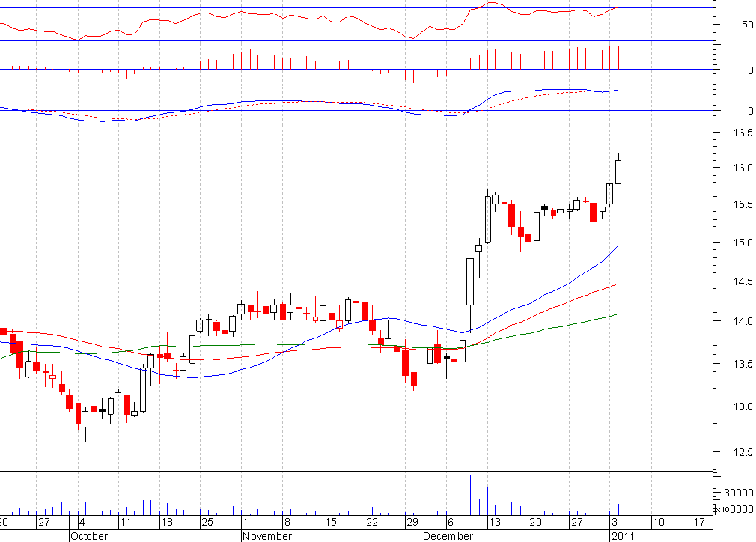
Task: Select date label 4 in October
Action: tap(82, 522)
